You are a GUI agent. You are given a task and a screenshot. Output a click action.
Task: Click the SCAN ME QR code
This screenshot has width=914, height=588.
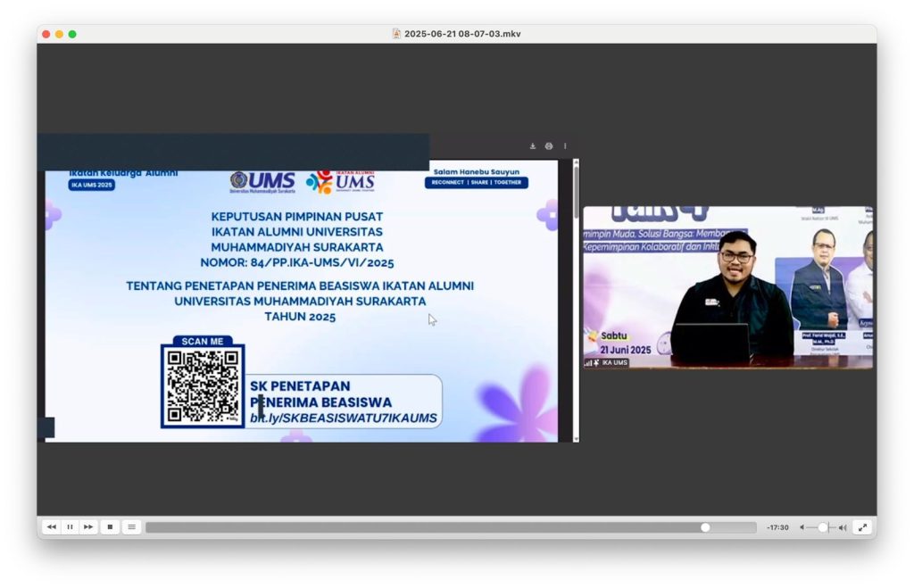(x=203, y=385)
